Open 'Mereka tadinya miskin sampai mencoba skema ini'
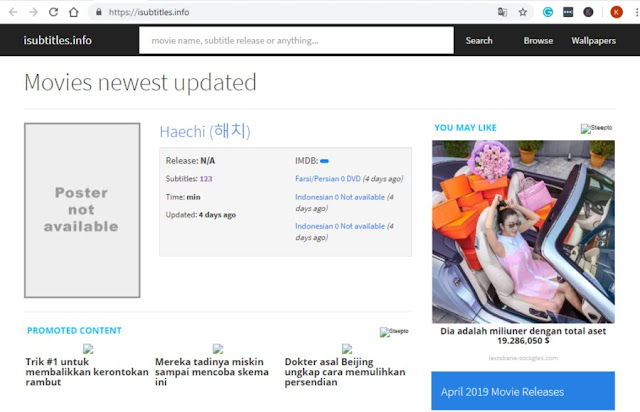 pos(212,372)
